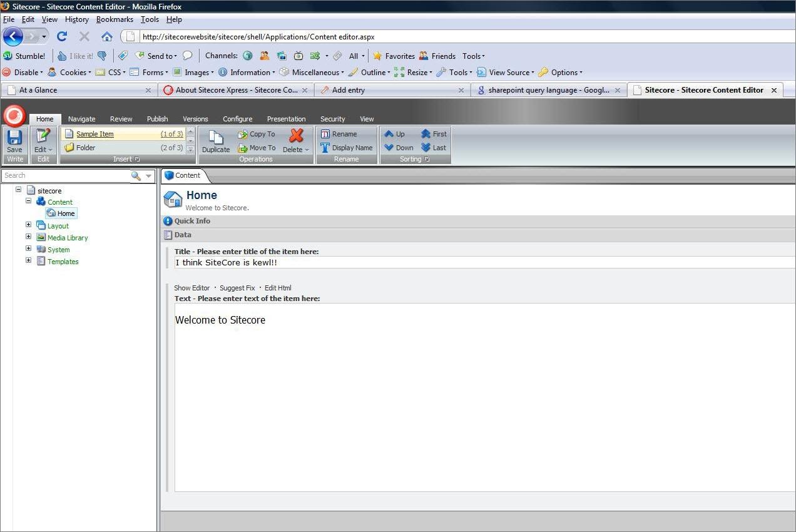Image resolution: width=796 pixels, height=532 pixels.
Task: Click the Last sorting icon
Action: click(427, 148)
